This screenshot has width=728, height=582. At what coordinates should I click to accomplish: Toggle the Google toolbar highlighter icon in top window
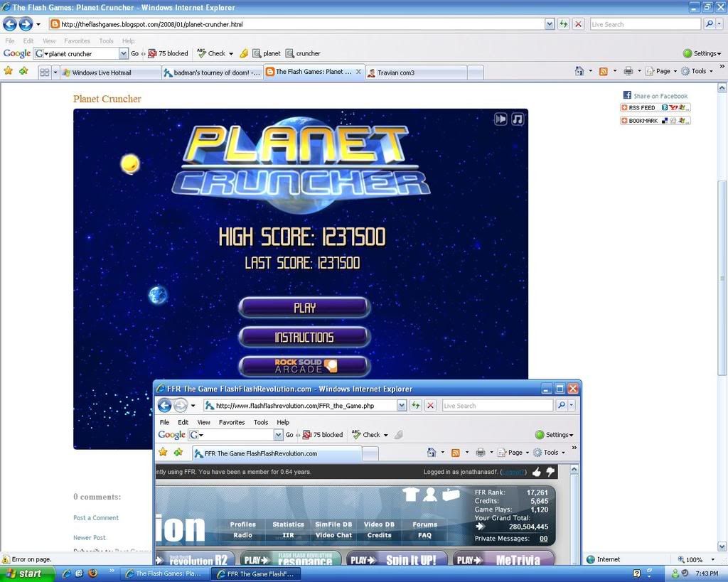pos(244,53)
